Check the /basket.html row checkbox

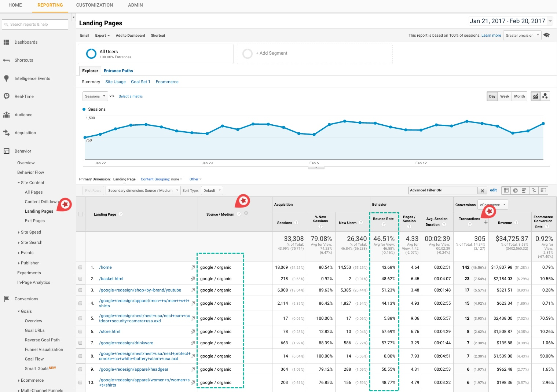[80, 279]
